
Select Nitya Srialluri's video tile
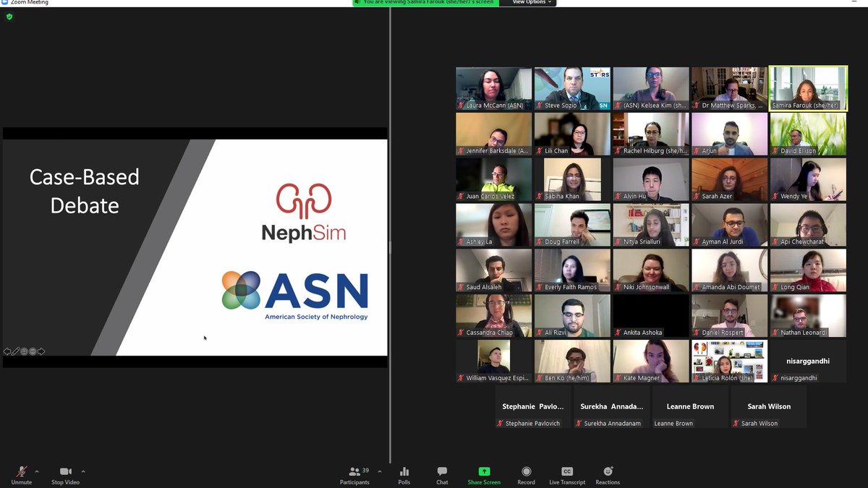pyautogui.click(x=651, y=226)
